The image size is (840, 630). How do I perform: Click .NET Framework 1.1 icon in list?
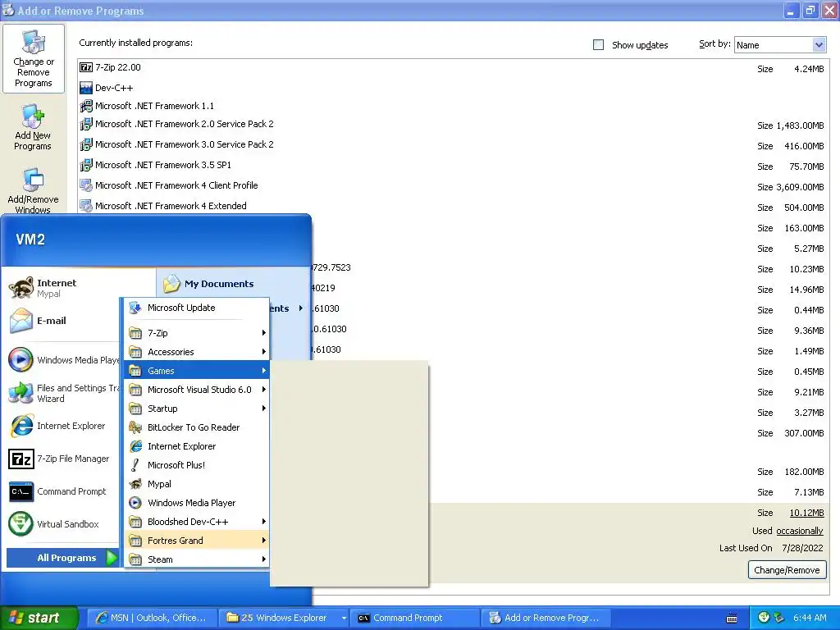tap(85, 106)
